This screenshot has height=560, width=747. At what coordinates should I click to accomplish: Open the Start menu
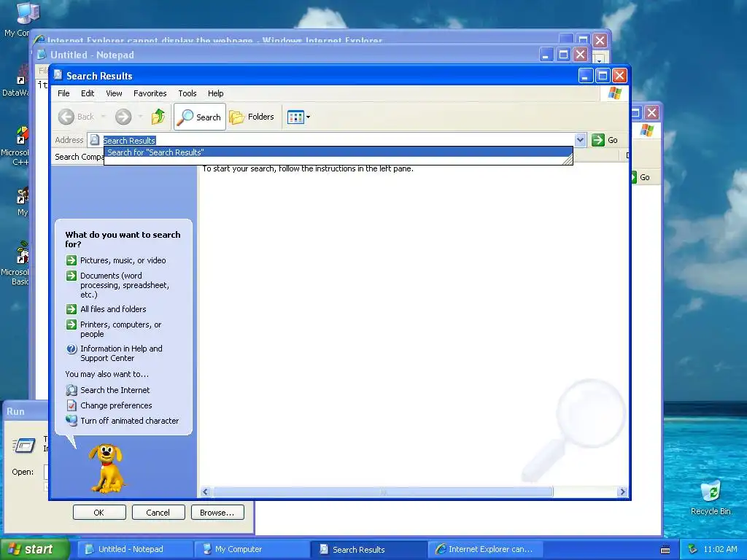[x=34, y=549]
